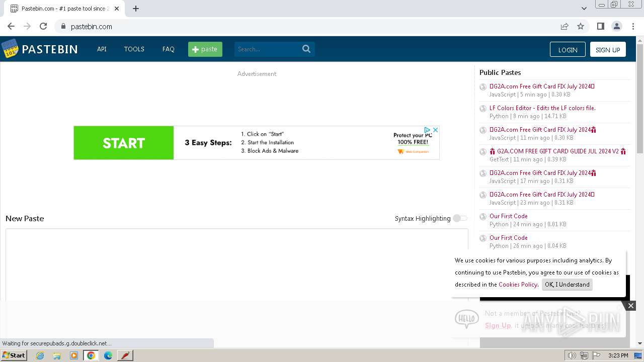Image resolution: width=644 pixels, height=362 pixels.
Task: Click the green paste button
Action: point(205,49)
